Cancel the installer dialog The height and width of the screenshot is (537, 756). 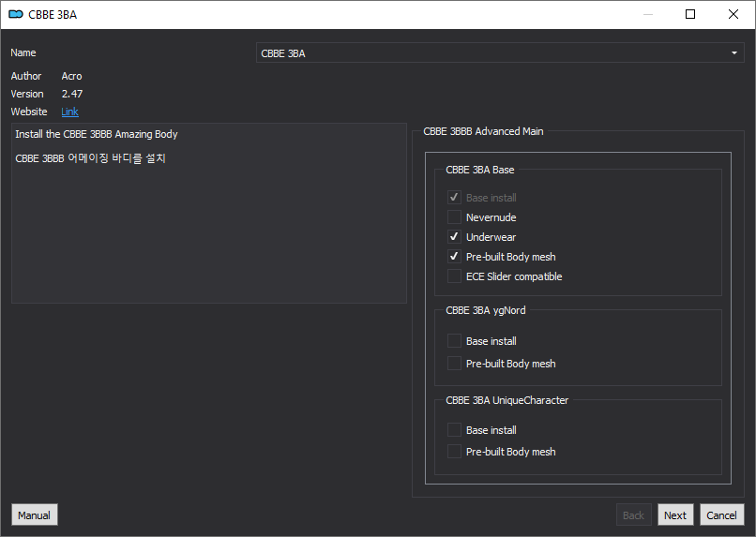click(721, 515)
